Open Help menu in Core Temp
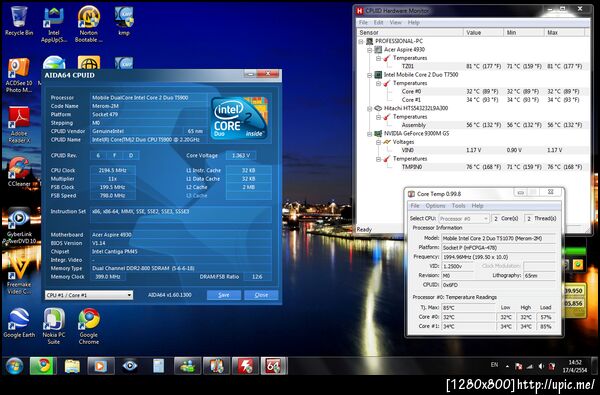 tap(477, 206)
